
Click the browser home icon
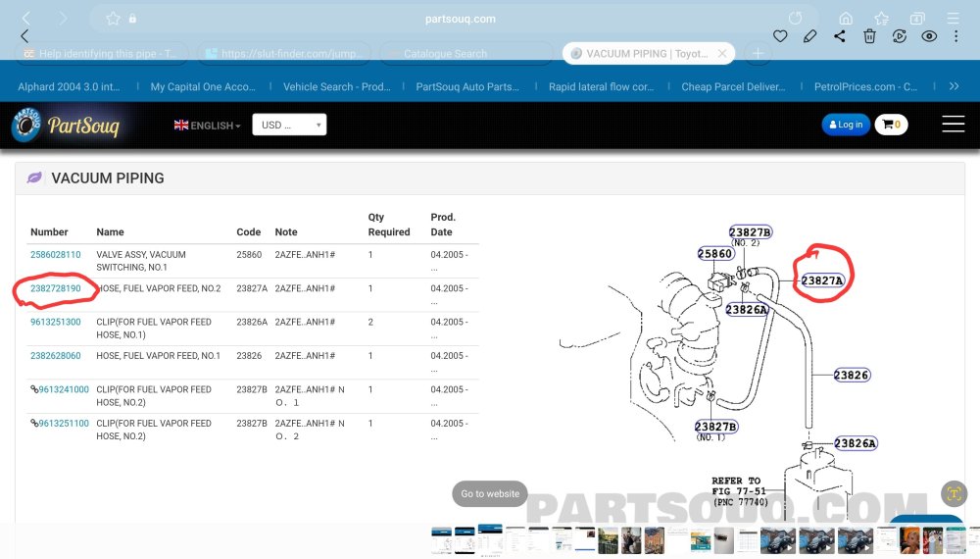(x=846, y=18)
